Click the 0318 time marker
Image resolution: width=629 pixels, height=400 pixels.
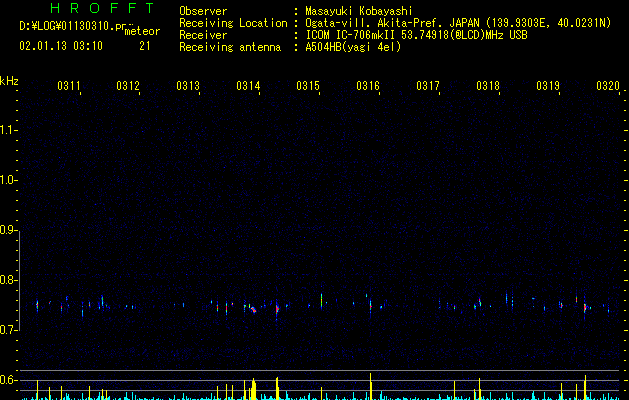488,86
